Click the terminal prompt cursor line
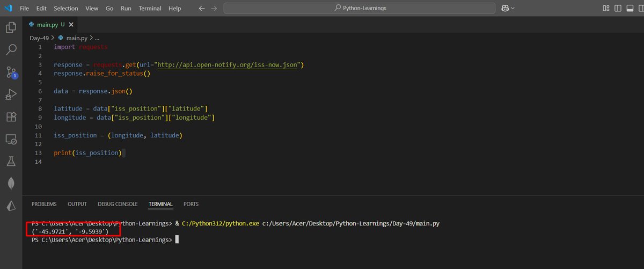 click(104, 239)
